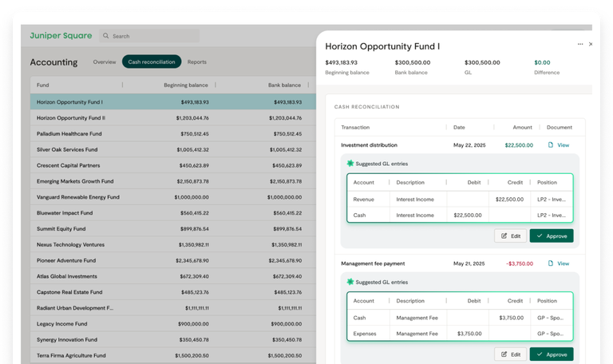
Task: Approve Investment distribution GL entries
Action: 552,235
